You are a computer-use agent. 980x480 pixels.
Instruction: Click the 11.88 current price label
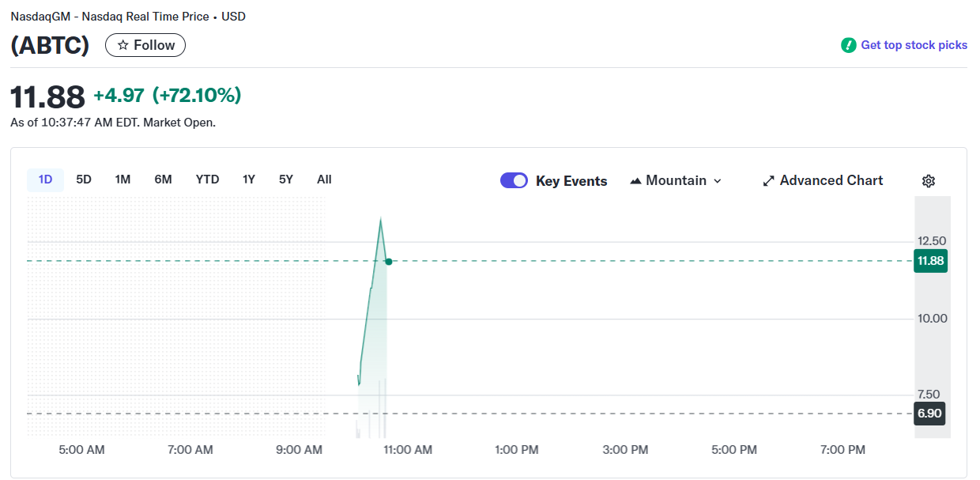click(x=930, y=261)
